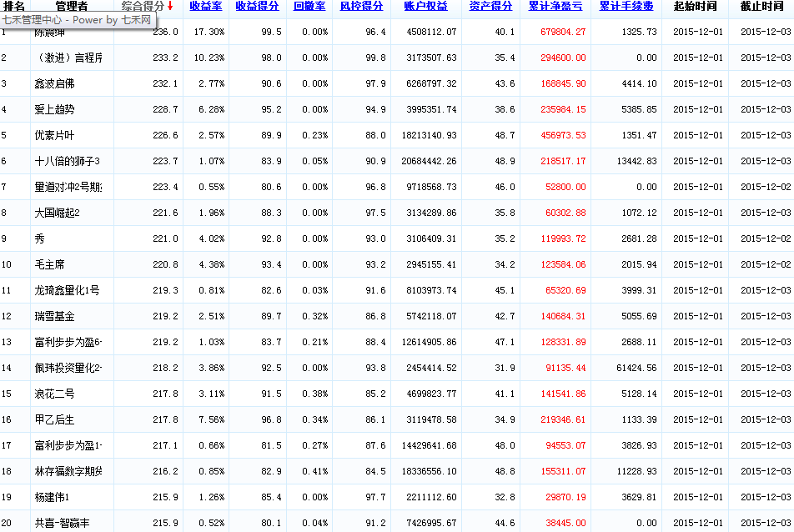
Task: Click account equity 4508112.07
Action: 431,32
